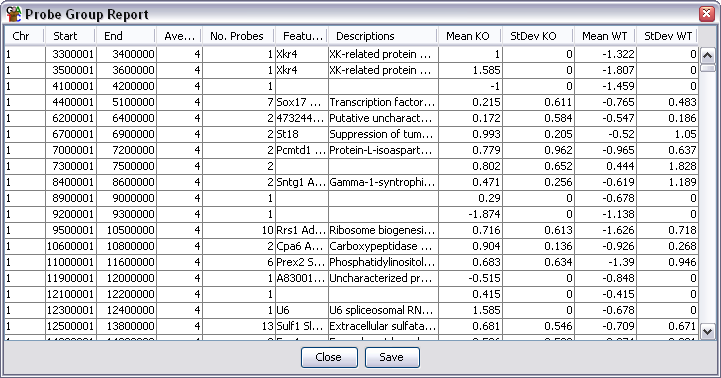Click Uncharacterized pr... description cell

coord(383,279)
